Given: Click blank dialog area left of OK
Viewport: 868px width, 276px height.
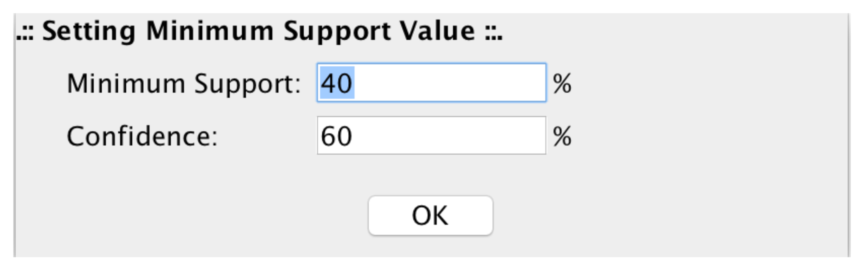Looking at the screenshot, I should (200, 216).
